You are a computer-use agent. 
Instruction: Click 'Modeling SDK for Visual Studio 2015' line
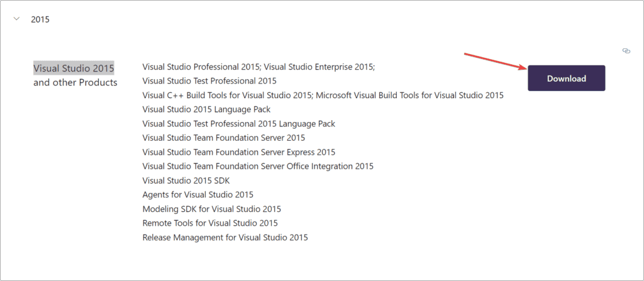[x=212, y=209]
